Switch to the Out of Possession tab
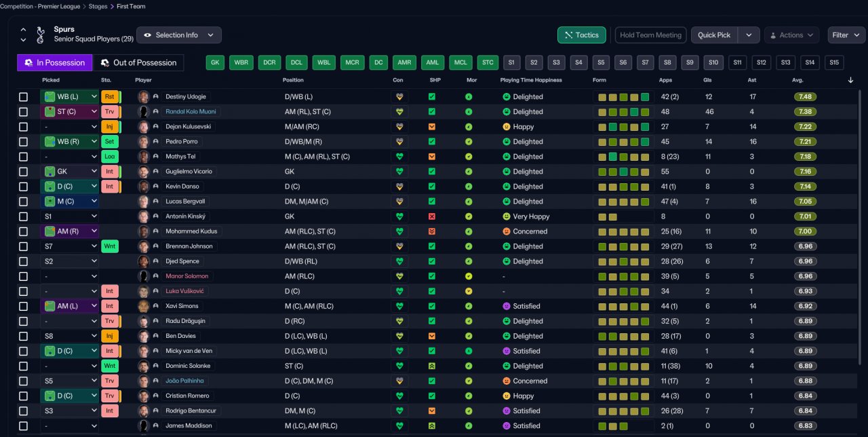The height and width of the screenshot is (437, 868). click(x=138, y=62)
